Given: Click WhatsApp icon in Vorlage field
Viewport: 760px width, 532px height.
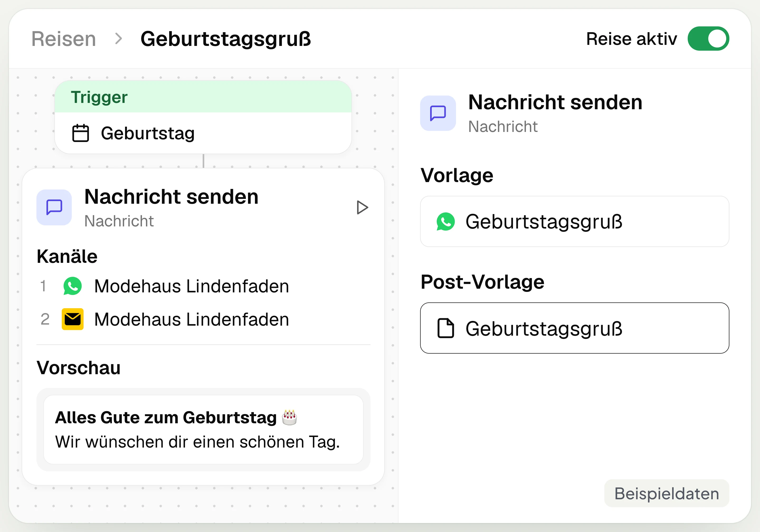Looking at the screenshot, I should click(445, 221).
